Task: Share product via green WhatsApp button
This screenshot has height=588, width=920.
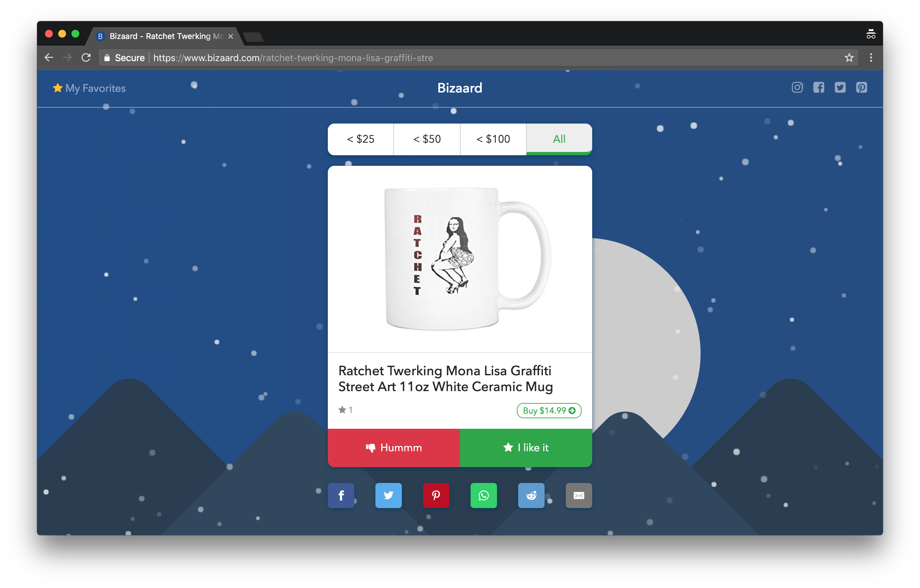Action: coord(483,495)
